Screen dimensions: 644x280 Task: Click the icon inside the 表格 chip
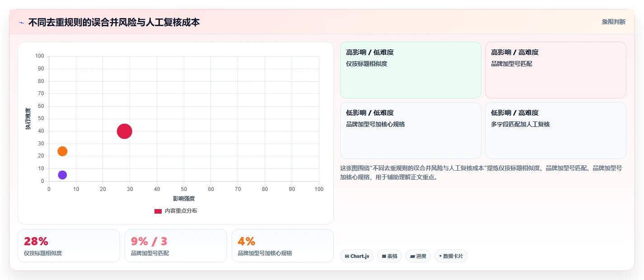click(384, 256)
